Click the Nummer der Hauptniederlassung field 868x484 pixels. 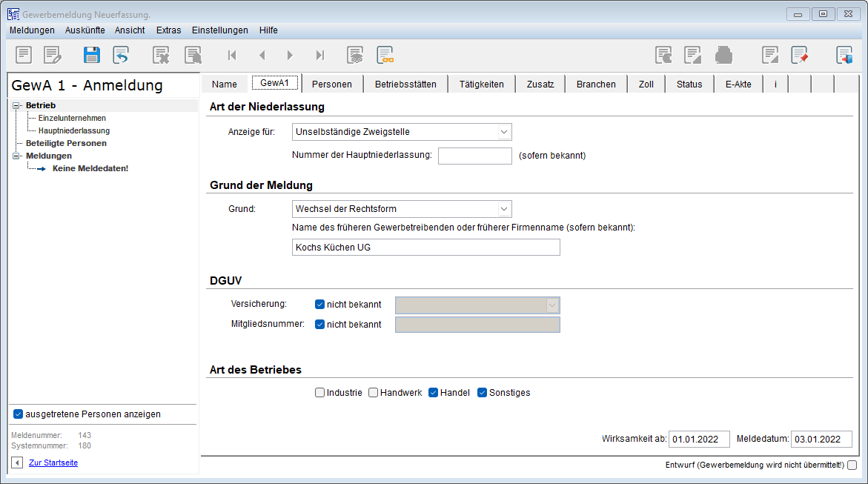(475, 156)
